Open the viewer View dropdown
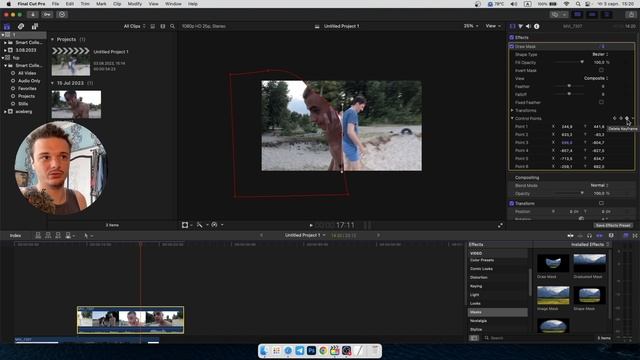Screen dimensions: 640x360 [x=493, y=26]
